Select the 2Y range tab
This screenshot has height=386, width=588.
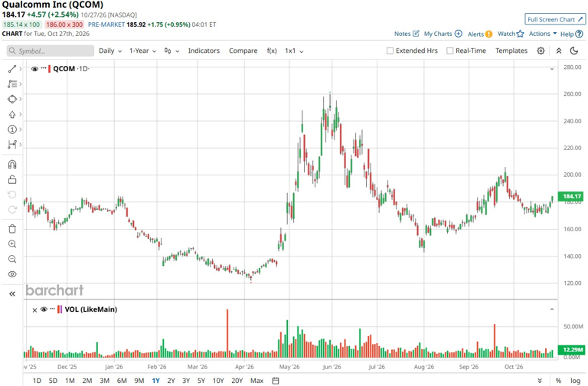[171, 381]
